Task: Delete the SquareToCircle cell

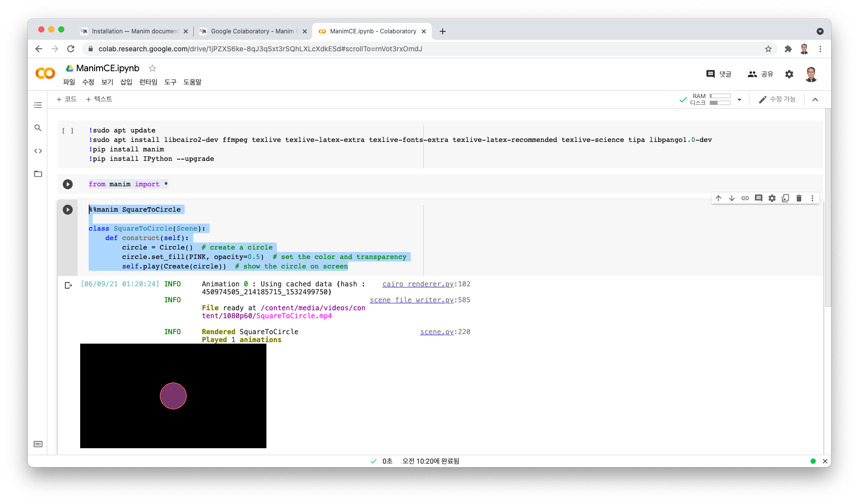Action: tap(799, 198)
